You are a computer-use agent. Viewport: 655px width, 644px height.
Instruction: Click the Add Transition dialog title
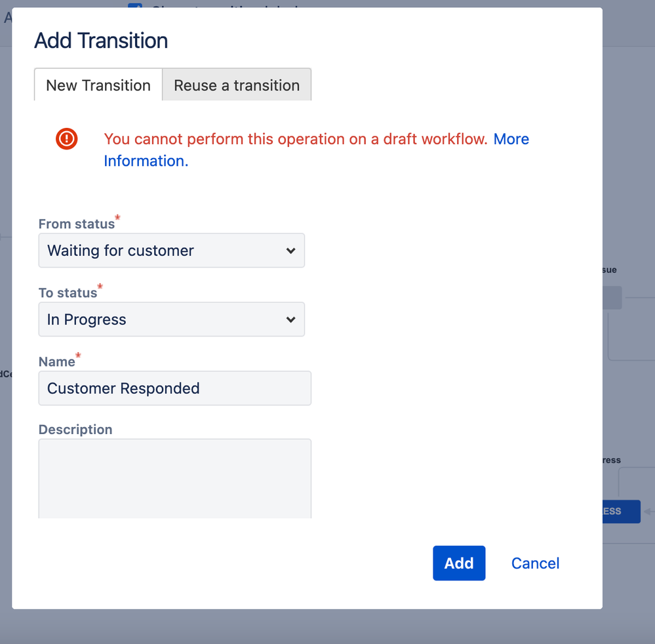point(101,41)
